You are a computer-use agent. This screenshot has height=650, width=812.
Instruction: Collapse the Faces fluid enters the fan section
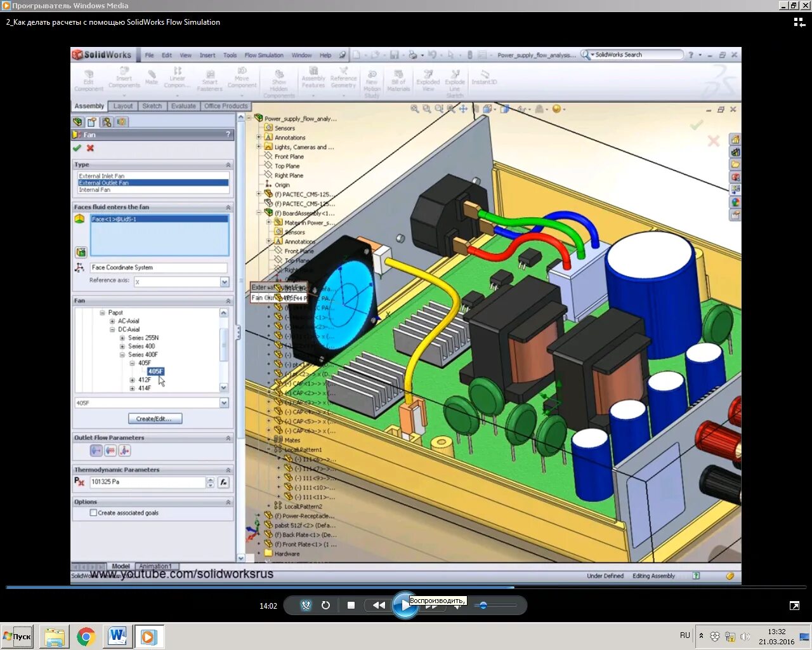228,208
